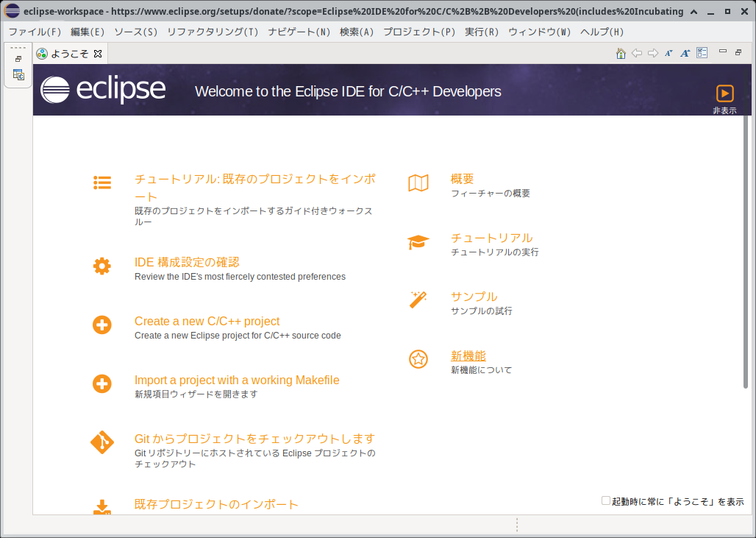Click 'Create a new Eclipse project for C/C++ source code' text
Screen dimensions: 756x538
click(x=238, y=336)
